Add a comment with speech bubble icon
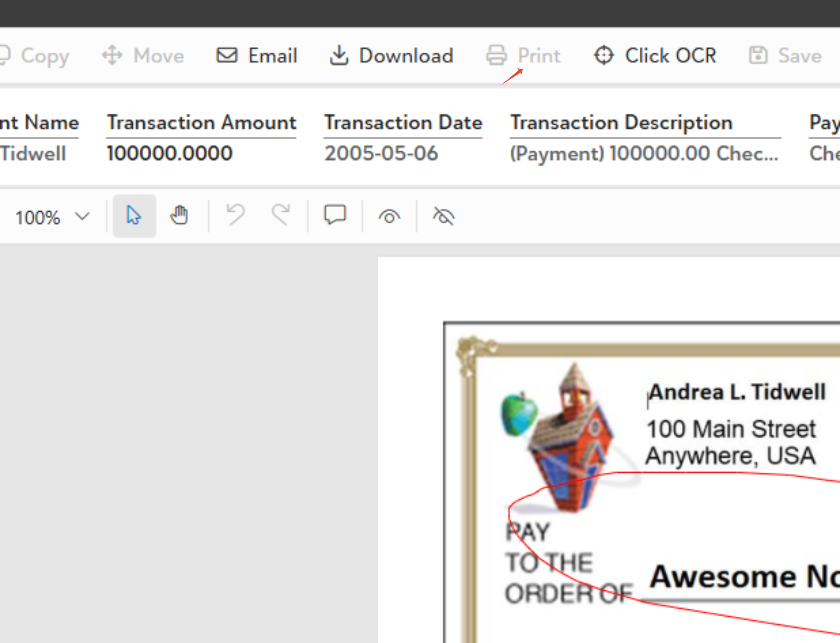 (335, 215)
